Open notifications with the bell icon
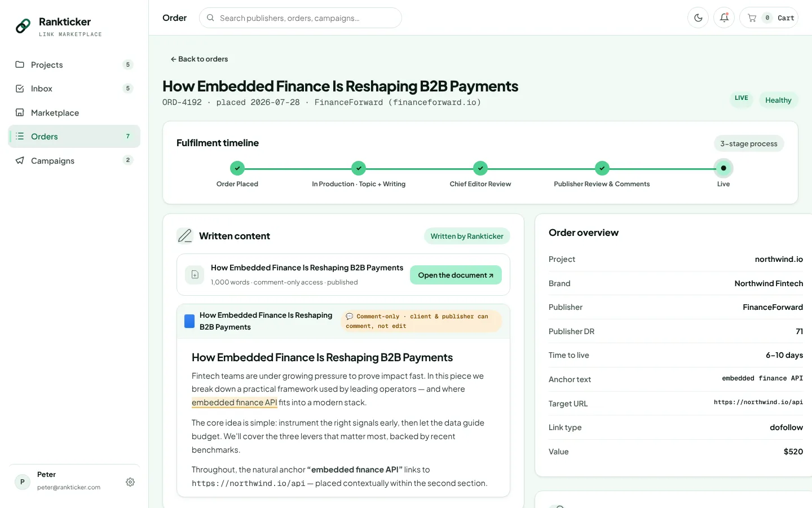Image resolution: width=812 pixels, height=508 pixels. point(724,18)
